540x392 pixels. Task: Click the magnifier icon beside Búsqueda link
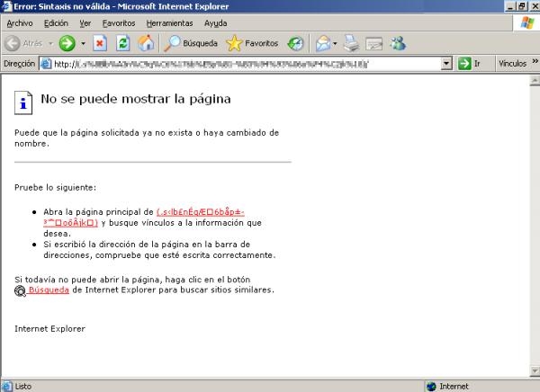click(20, 290)
